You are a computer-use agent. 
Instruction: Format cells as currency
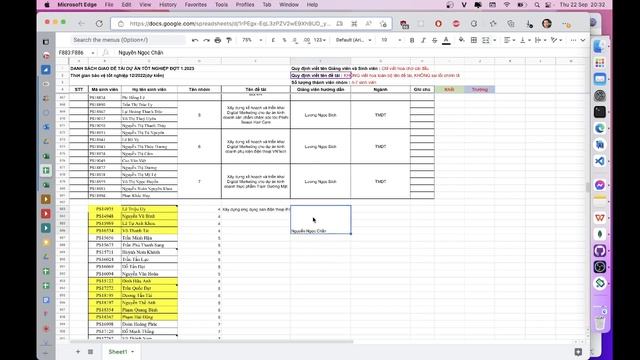(x=273, y=40)
